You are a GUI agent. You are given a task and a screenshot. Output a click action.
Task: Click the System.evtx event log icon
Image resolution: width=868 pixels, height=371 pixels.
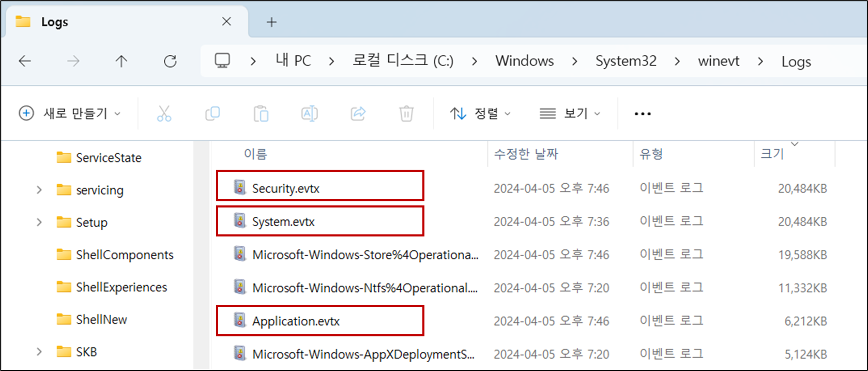(x=239, y=220)
